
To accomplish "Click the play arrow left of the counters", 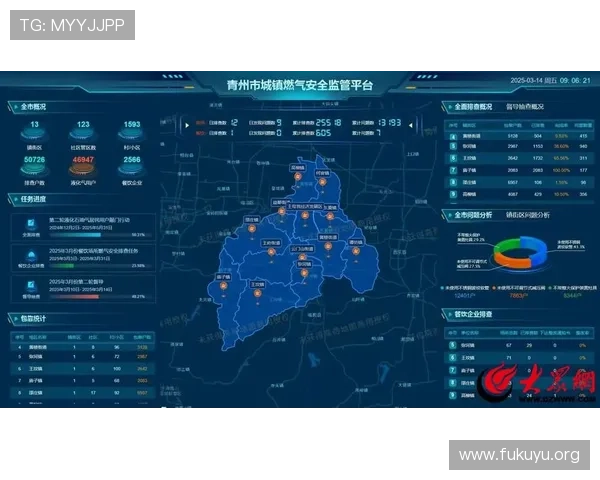I will tap(187, 125).
